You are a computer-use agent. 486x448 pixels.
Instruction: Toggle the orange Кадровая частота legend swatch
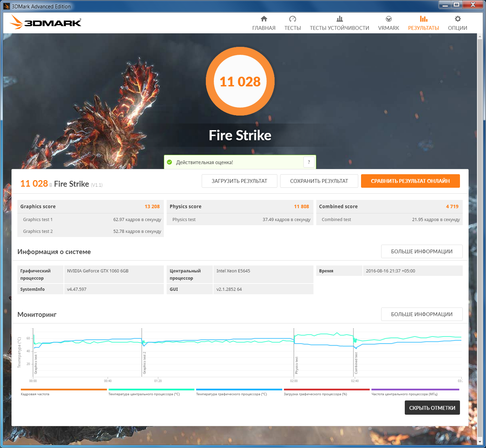pos(64,389)
